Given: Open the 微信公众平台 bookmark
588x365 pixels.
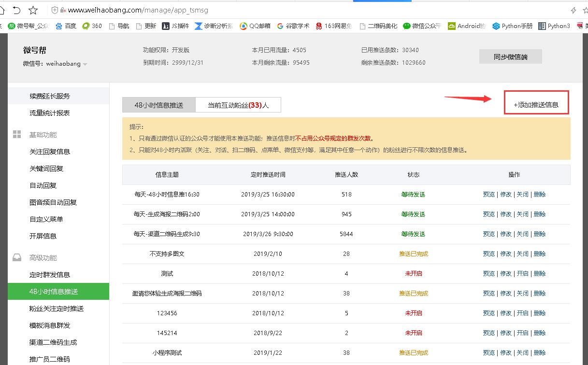Looking at the screenshot, I should (422, 26).
